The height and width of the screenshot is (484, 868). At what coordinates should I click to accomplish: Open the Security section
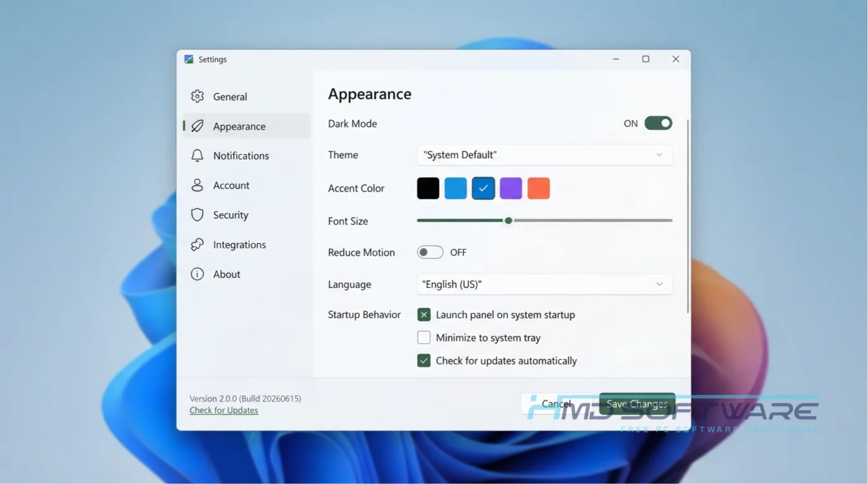click(x=247, y=215)
